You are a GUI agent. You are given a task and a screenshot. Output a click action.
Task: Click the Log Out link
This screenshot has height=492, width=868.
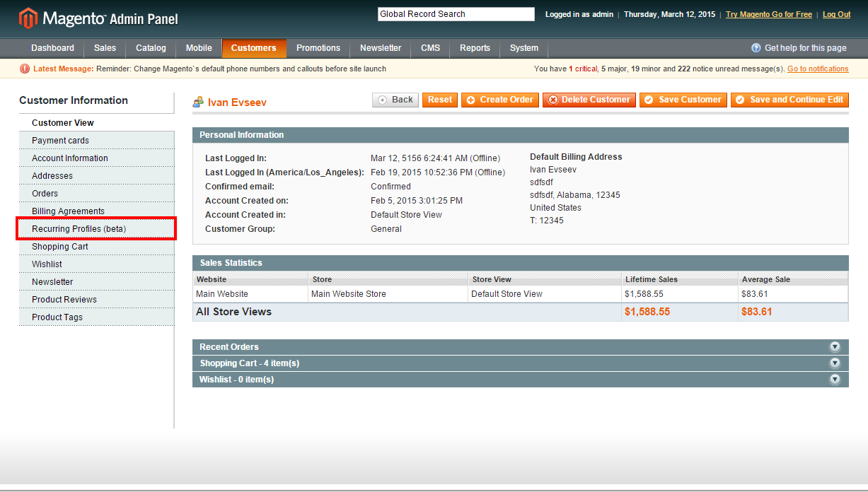pos(837,14)
